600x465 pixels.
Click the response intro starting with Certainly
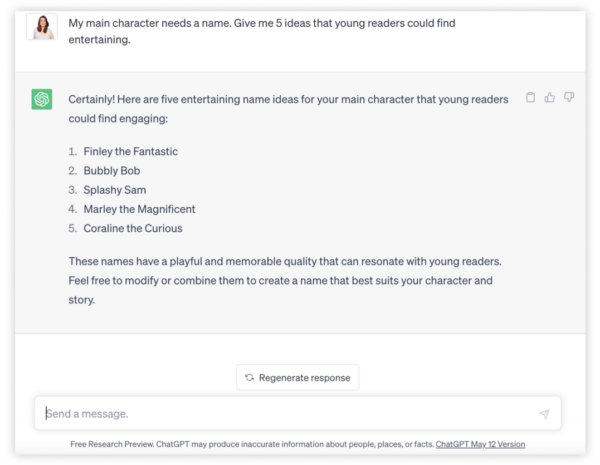click(x=288, y=109)
